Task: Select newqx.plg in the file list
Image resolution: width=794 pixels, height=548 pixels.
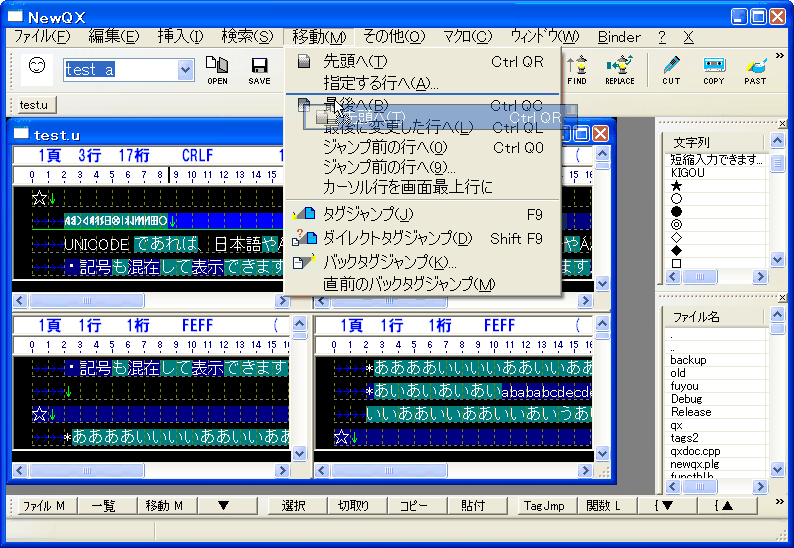Action: [x=695, y=464]
